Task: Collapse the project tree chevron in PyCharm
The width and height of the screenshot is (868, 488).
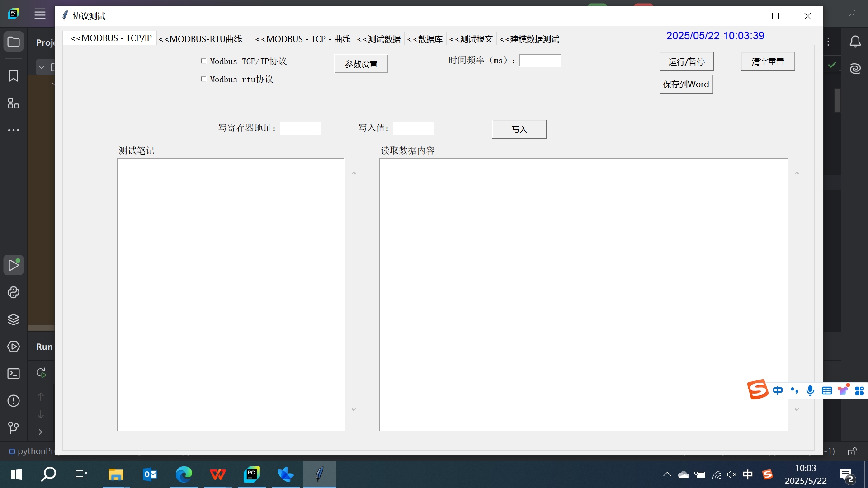Action: [x=41, y=67]
